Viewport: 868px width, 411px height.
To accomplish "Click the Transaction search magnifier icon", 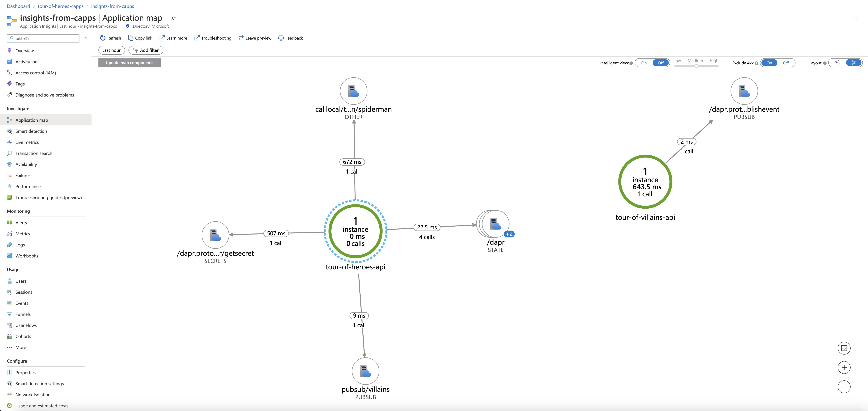I will coord(9,153).
